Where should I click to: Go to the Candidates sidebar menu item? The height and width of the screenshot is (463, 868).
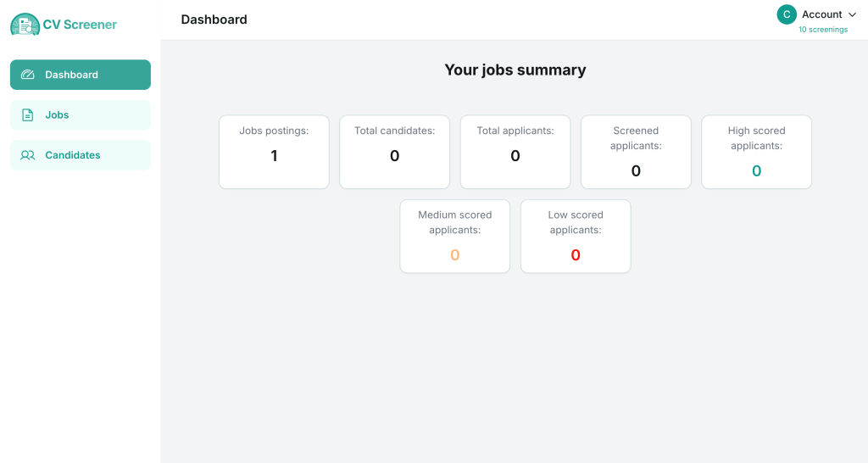coord(81,155)
